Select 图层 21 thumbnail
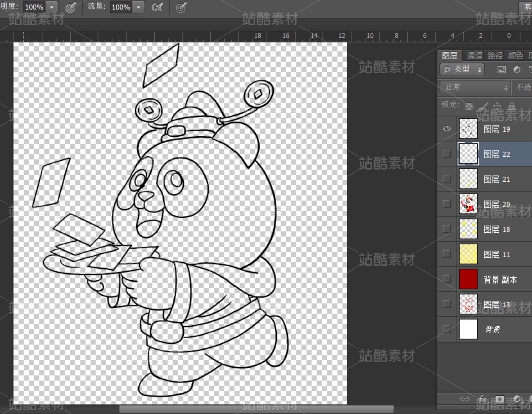The height and width of the screenshot is (414, 532). [468, 179]
